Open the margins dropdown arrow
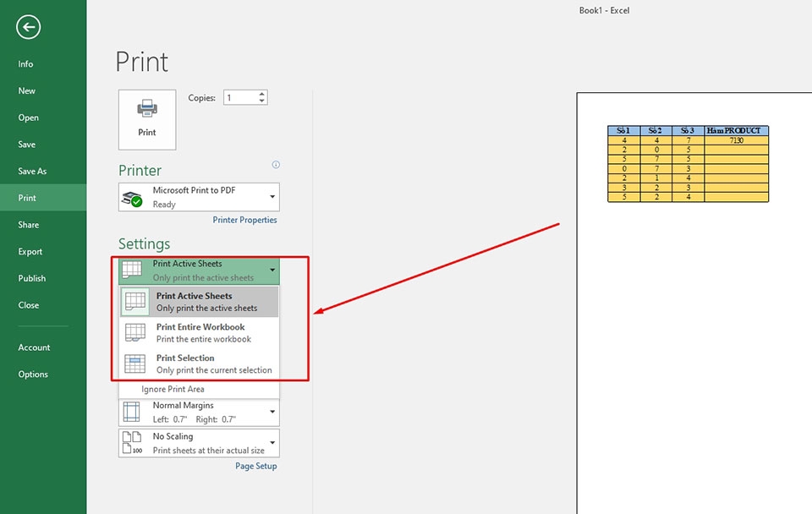Image resolution: width=812 pixels, height=514 pixels. pyautogui.click(x=272, y=411)
